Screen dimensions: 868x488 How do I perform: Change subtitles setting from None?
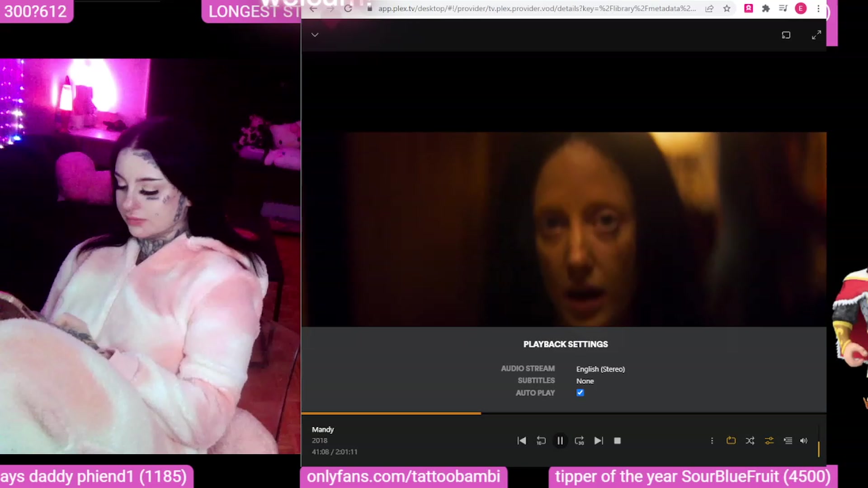585,381
